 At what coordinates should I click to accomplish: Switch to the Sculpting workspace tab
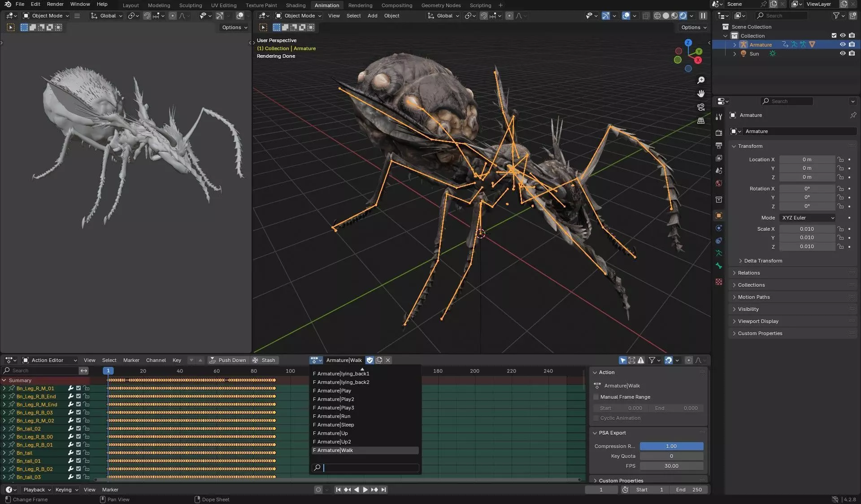(x=191, y=5)
